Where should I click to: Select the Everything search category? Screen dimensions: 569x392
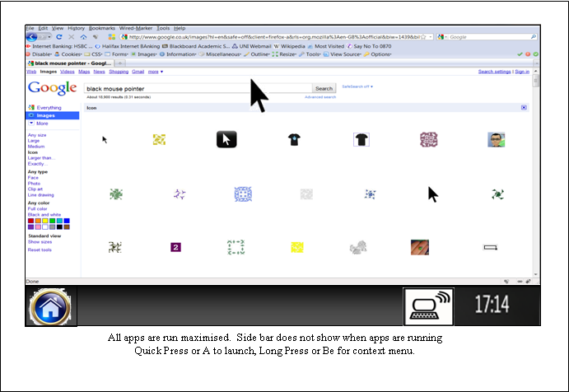pos(49,108)
